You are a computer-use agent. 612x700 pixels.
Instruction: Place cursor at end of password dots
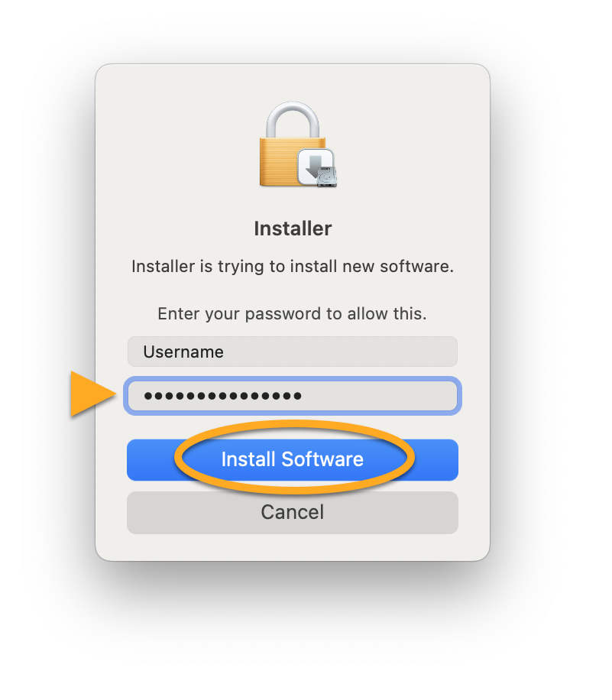click(303, 396)
